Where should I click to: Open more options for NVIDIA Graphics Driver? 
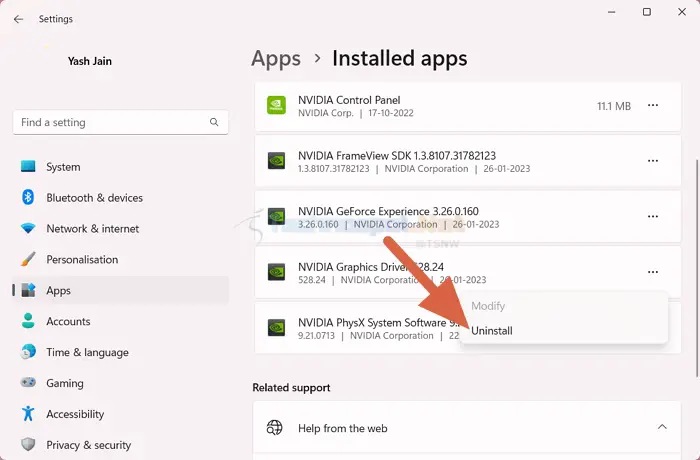653,272
